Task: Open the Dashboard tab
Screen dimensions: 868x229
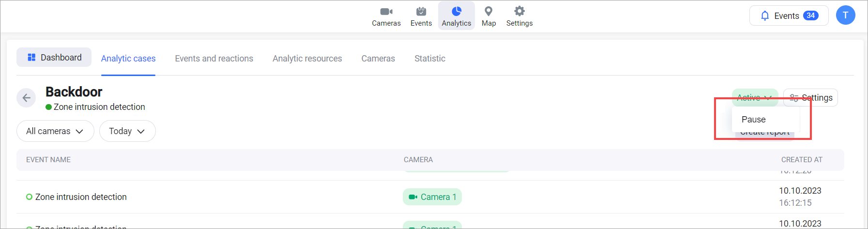Action: pos(54,58)
